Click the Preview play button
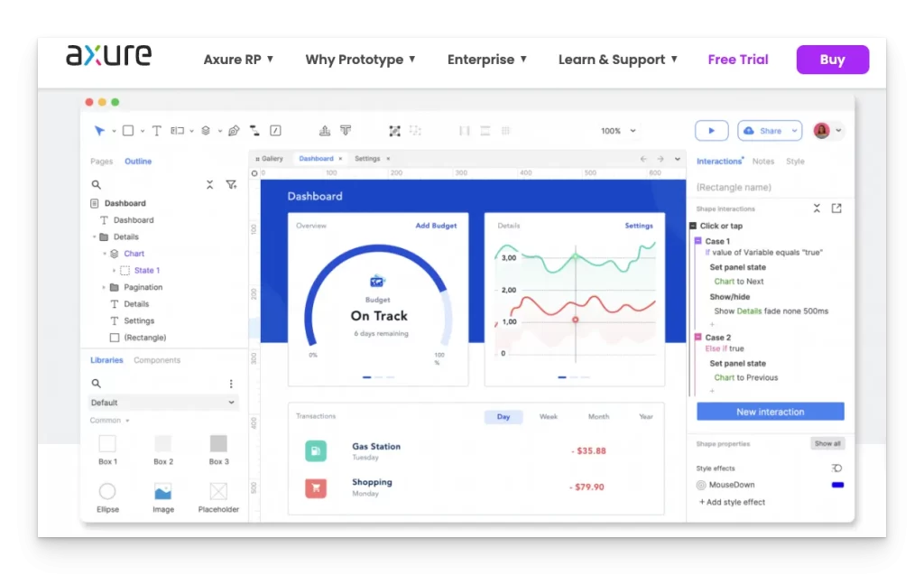The height and width of the screenshot is (575, 924). pos(711,130)
